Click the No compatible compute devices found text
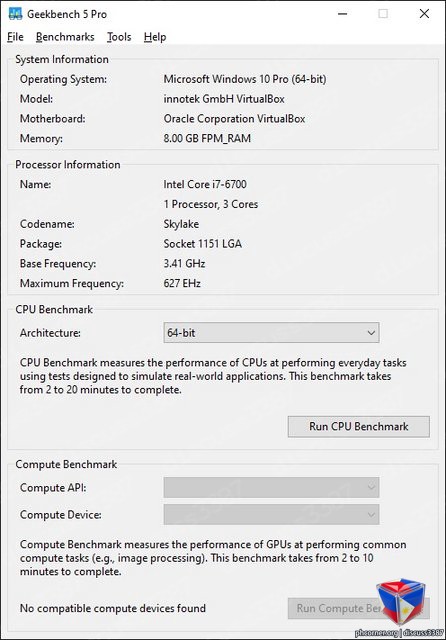The height and width of the screenshot is (640, 446). tap(113, 608)
